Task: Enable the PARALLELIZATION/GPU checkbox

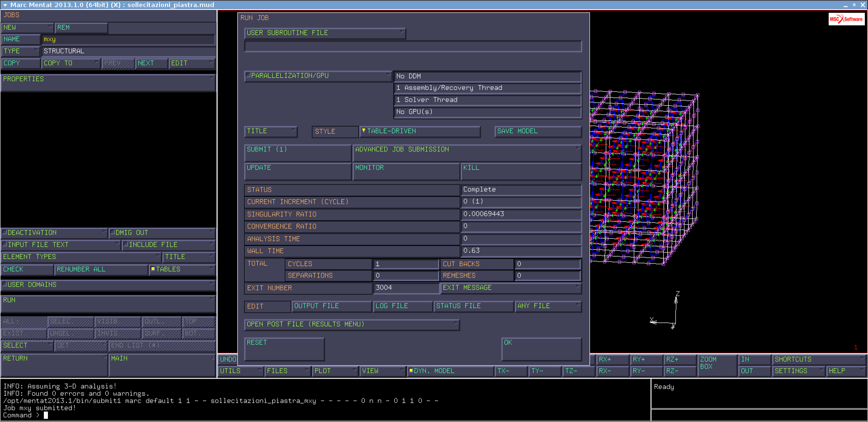Action: pyautogui.click(x=248, y=75)
